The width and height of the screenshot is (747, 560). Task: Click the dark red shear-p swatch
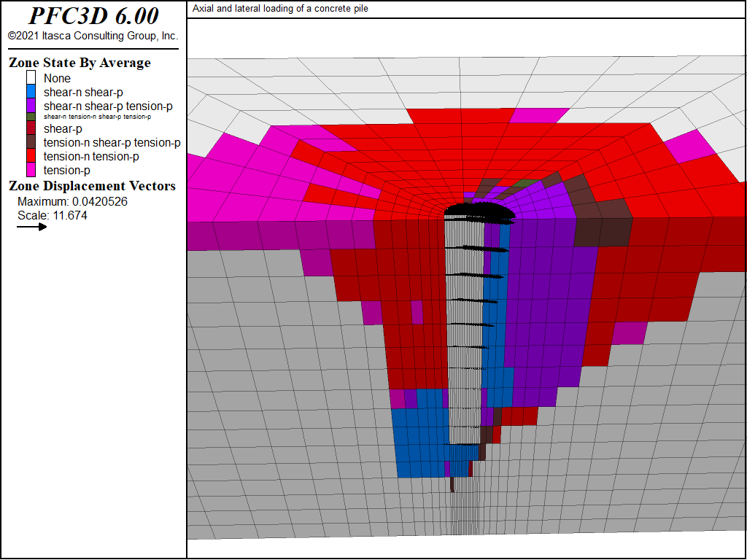coord(31,128)
